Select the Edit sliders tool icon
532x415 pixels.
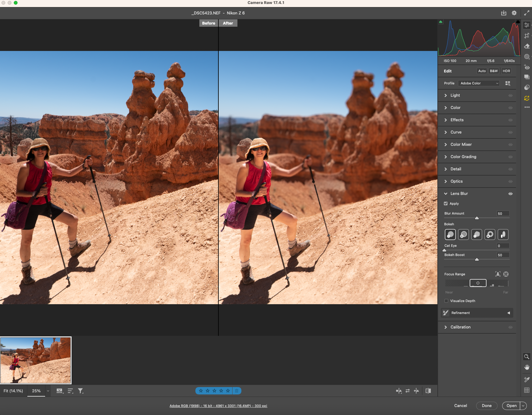(x=527, y=25)
